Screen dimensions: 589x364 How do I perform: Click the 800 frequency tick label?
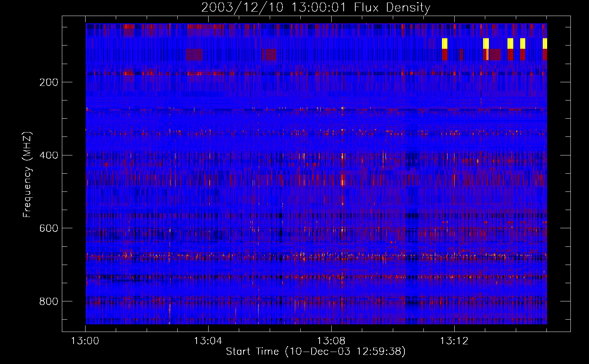[49, 301]
